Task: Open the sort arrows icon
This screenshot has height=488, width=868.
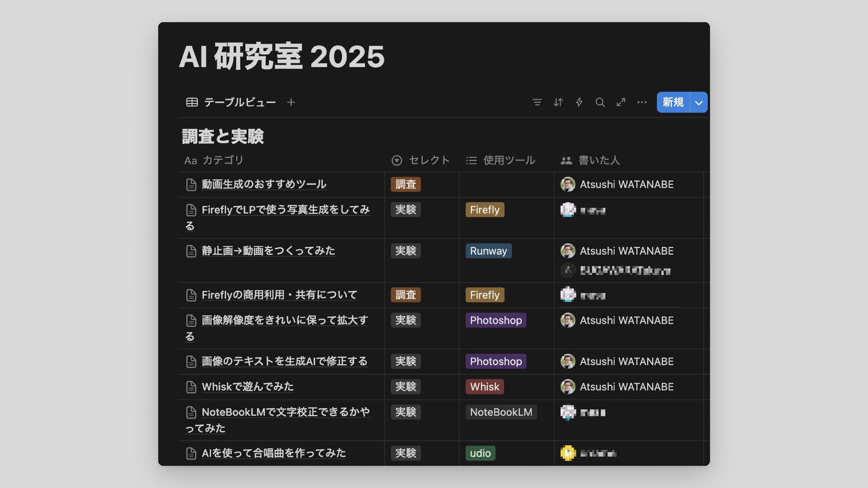Action: 558,103
